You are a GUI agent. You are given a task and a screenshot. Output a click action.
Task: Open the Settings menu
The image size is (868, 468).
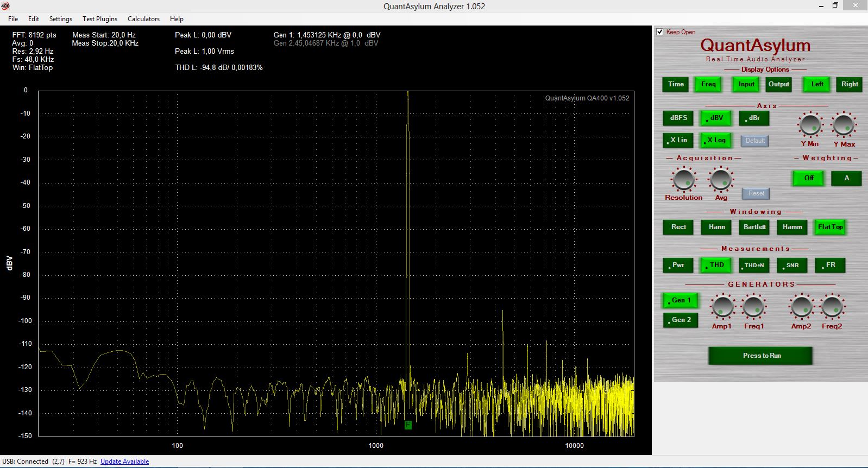(x=61, y=18)
